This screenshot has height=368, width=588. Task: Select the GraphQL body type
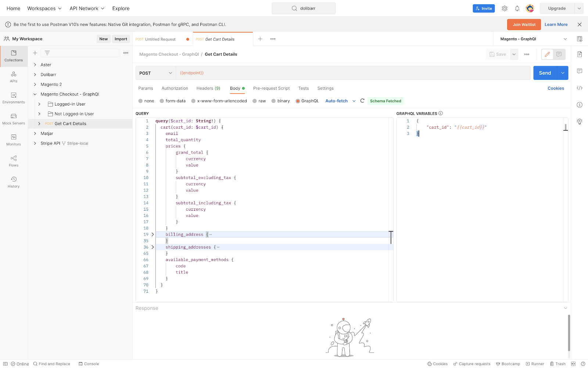tap(298, 101)
